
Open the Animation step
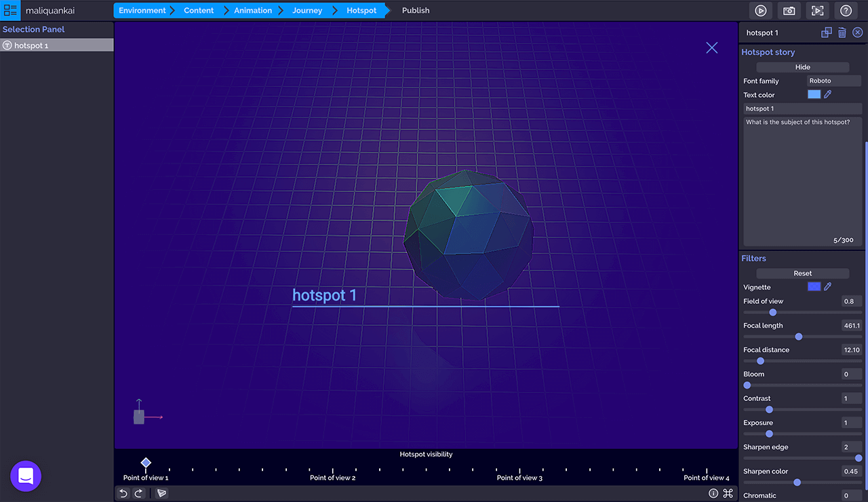(x=253, y=11)
